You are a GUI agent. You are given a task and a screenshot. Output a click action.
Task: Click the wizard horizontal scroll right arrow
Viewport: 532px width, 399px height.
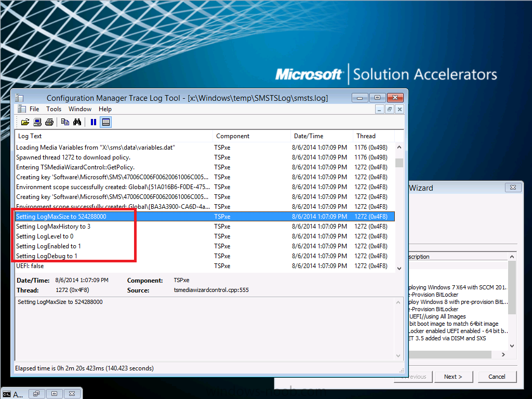tap(503, 354)
